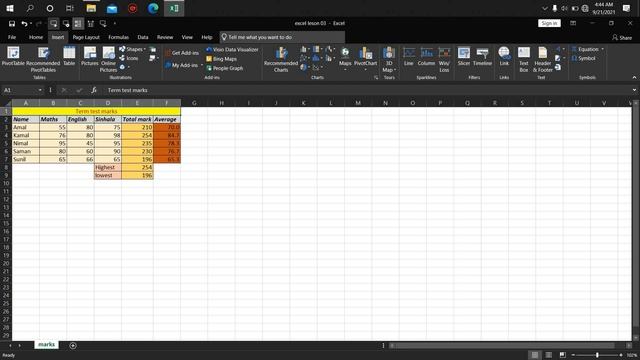Image resolution: width=640 pixels, height=360 pixels.
Task: Toggle the Ribbon Display Options button
Action: [573, 23]
